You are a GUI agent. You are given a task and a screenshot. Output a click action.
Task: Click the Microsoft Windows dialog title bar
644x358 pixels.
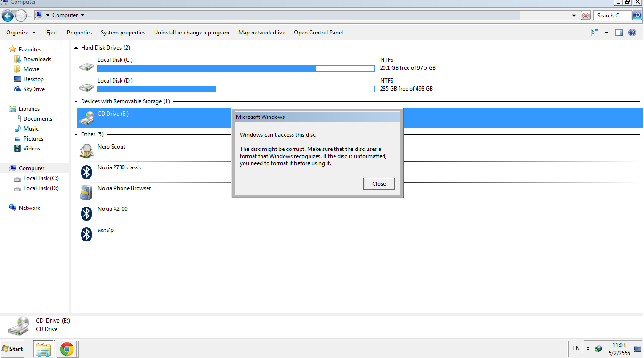(x=317, y=117)
